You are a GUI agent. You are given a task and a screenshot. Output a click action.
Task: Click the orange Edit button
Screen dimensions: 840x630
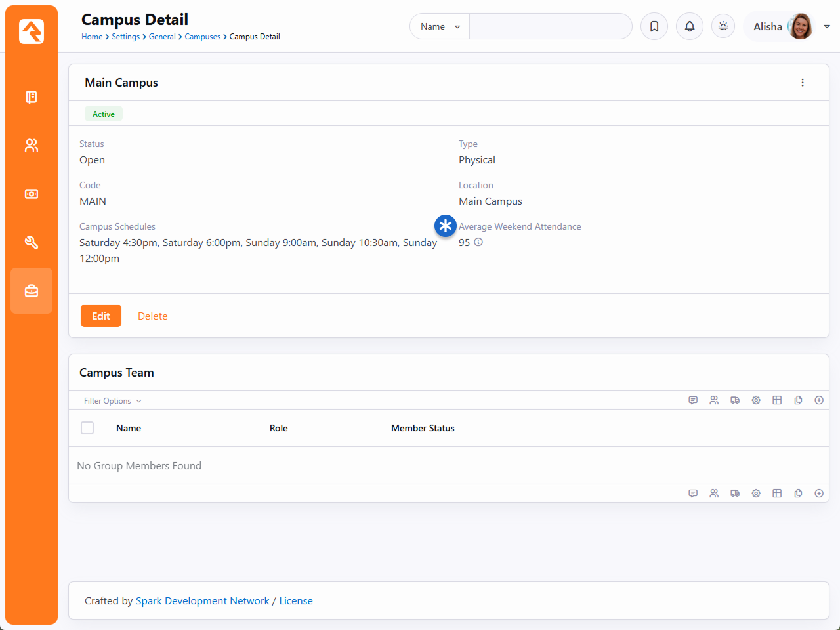101,316
